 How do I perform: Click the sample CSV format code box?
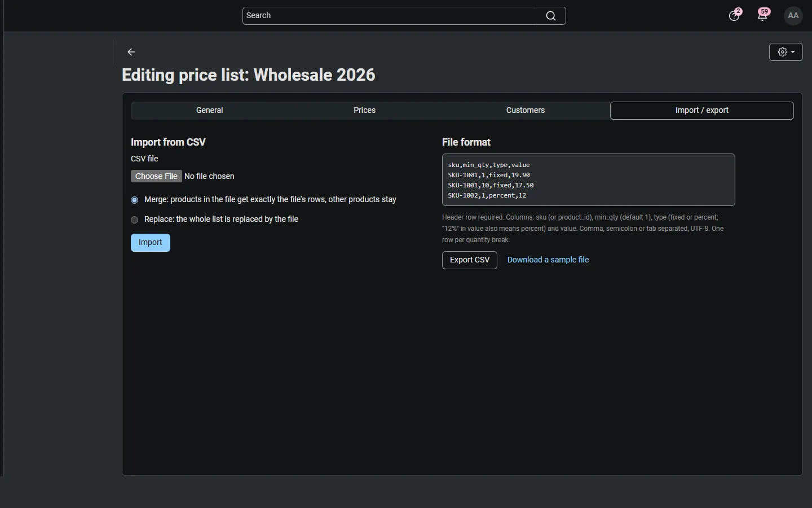click(x=589, y=180)
